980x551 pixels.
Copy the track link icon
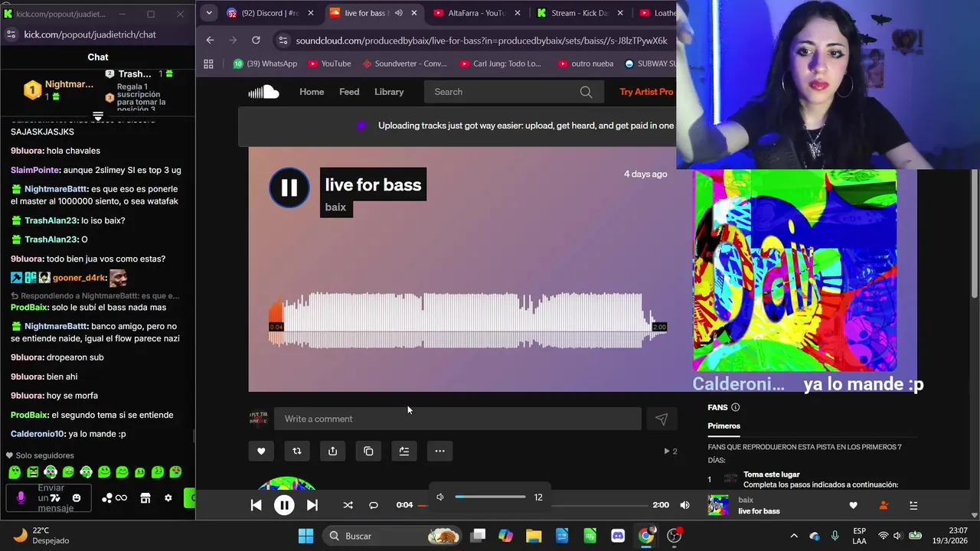[x=368, y=451]
